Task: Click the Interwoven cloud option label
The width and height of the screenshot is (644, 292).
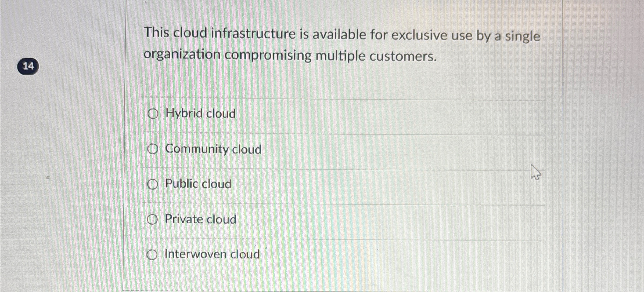Action: (212, 254)
